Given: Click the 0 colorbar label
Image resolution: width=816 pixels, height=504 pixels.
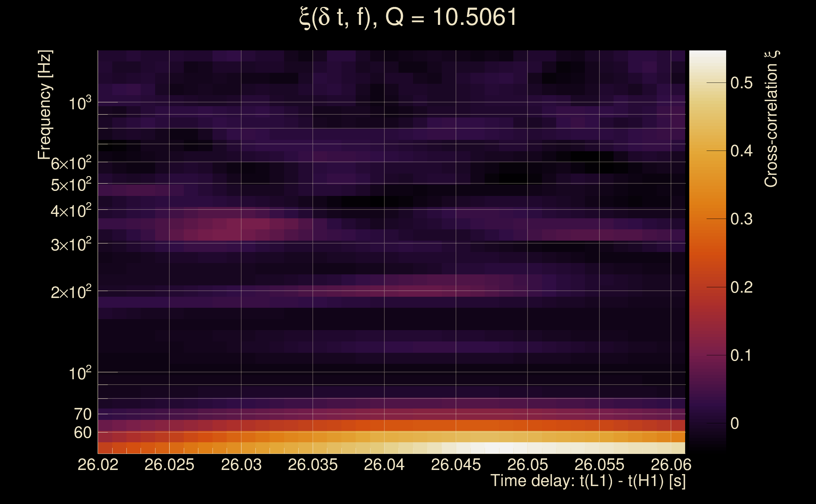Looking at the screenshot, I should coord(735,424).
